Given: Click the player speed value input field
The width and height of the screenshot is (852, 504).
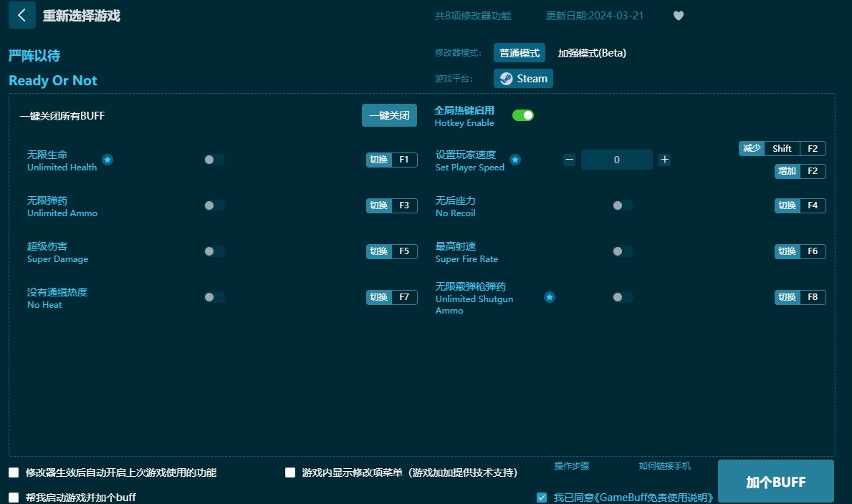Looking at the screenshot, I should click(616, 160).
